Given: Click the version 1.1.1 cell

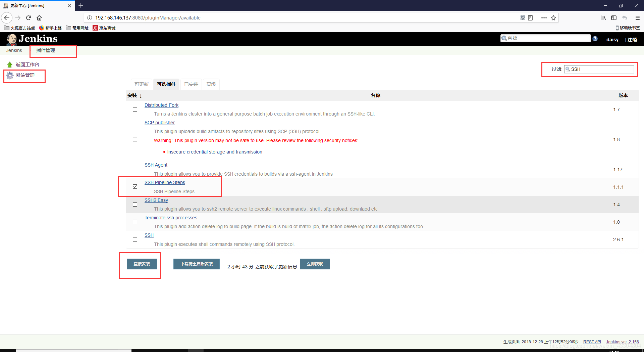Looking at the screenshot, I should 618,187.
